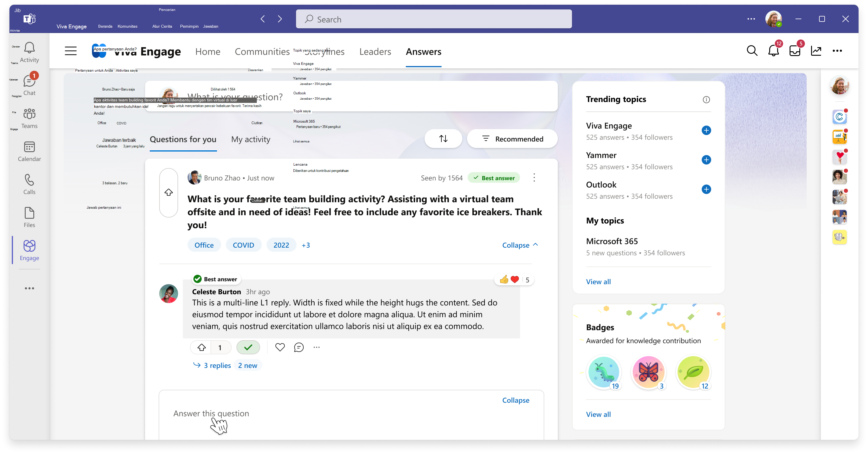
Task: Click View all under My topics
Action: (x=598, y=282)
